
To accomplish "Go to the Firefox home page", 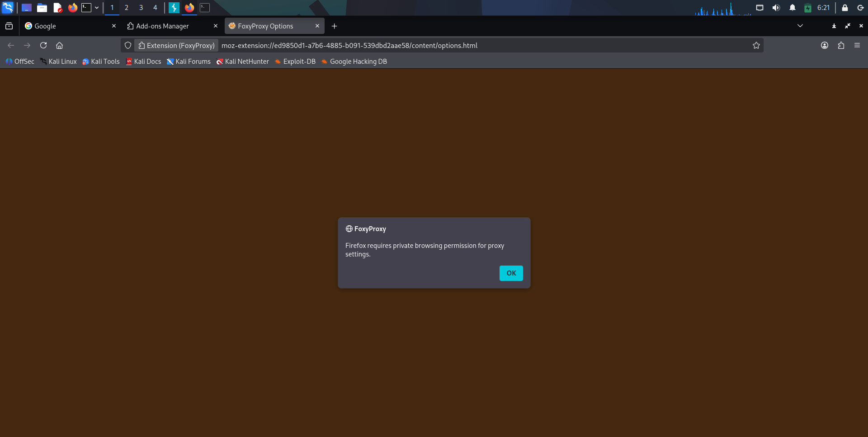I will [x=59, y=45].
